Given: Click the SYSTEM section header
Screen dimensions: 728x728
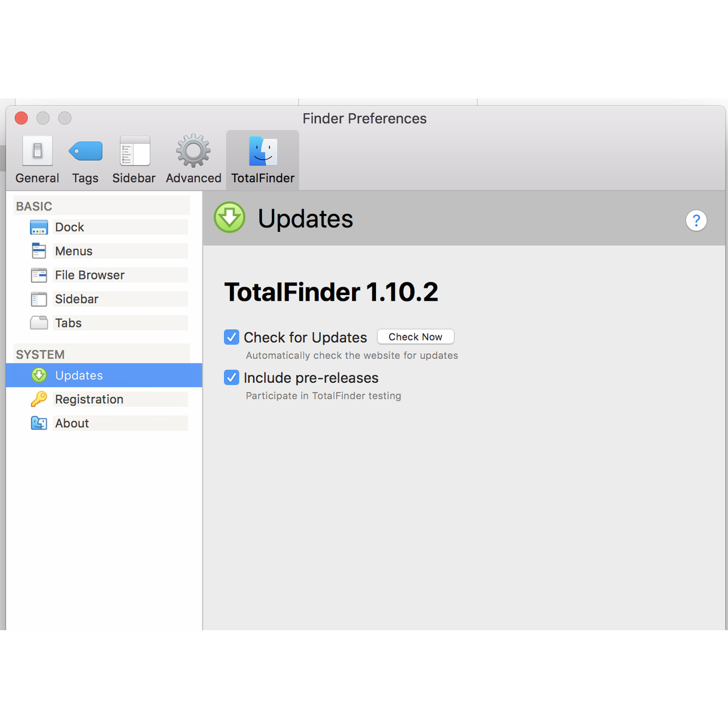Looking at the screenshot, I should point(40,355).
